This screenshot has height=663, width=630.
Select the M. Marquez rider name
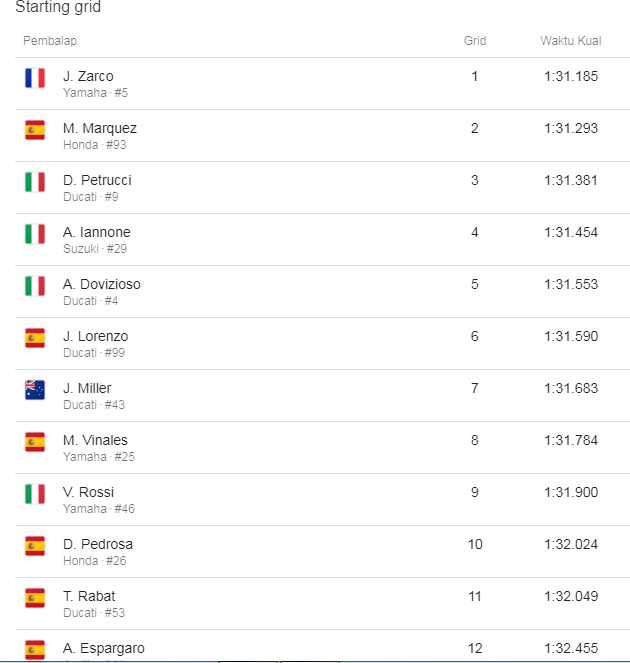[99, 128]
